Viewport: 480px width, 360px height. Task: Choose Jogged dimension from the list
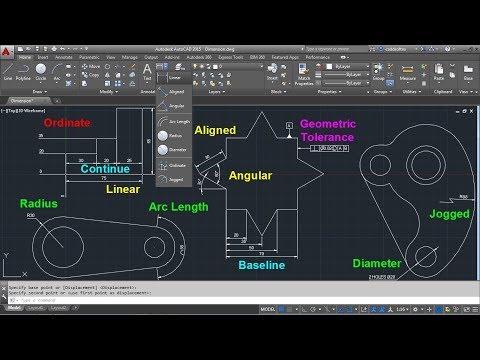[x=174, y=179]
